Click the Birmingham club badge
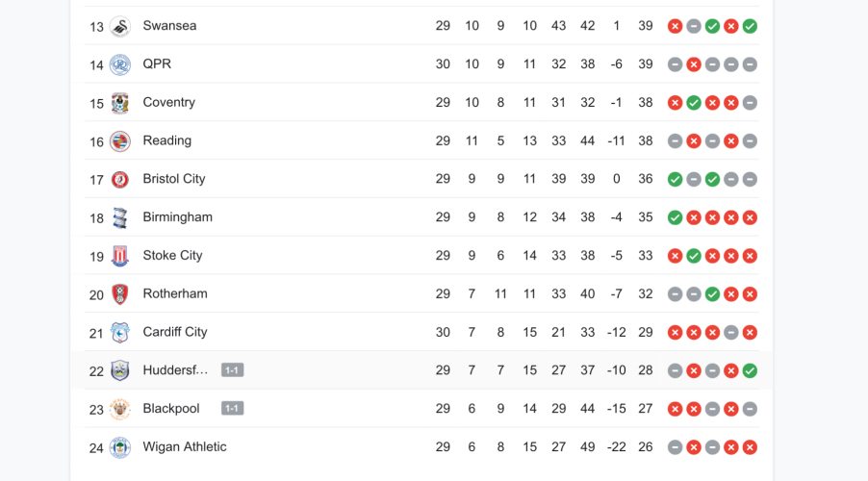The image size is (868, 481). [x=119, y=218]
